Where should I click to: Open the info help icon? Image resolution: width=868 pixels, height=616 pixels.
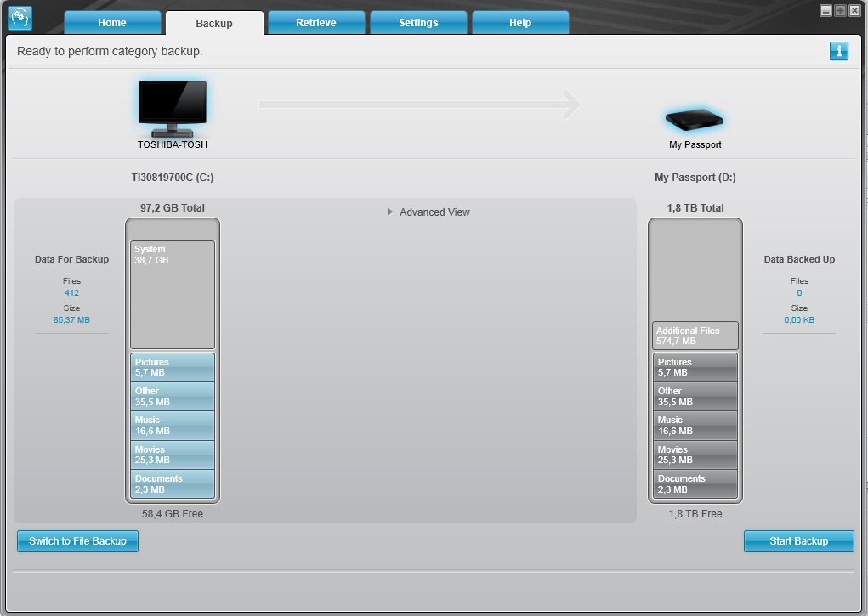pyautogui.click(x=838, y=51)
